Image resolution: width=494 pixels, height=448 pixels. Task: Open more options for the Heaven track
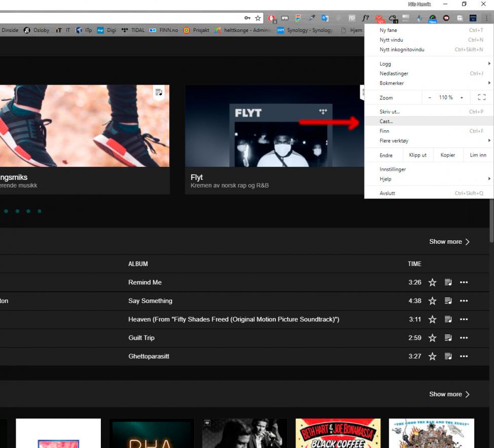pyautogui.click(x=464, y=319)
